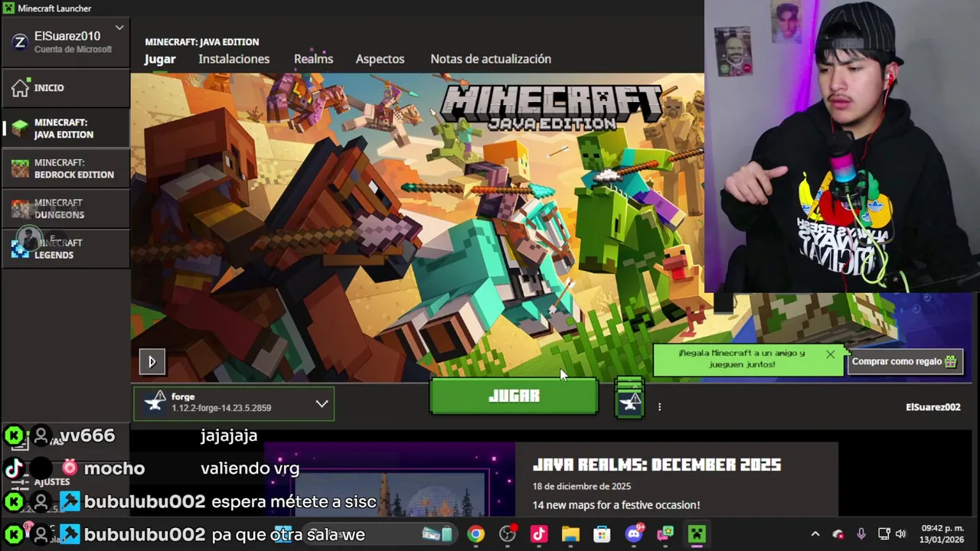Image resolution: width=980 pixels, height=551 pixels.
Task: Open TikTok app from taskbar
Action: (x=539, y=534)
